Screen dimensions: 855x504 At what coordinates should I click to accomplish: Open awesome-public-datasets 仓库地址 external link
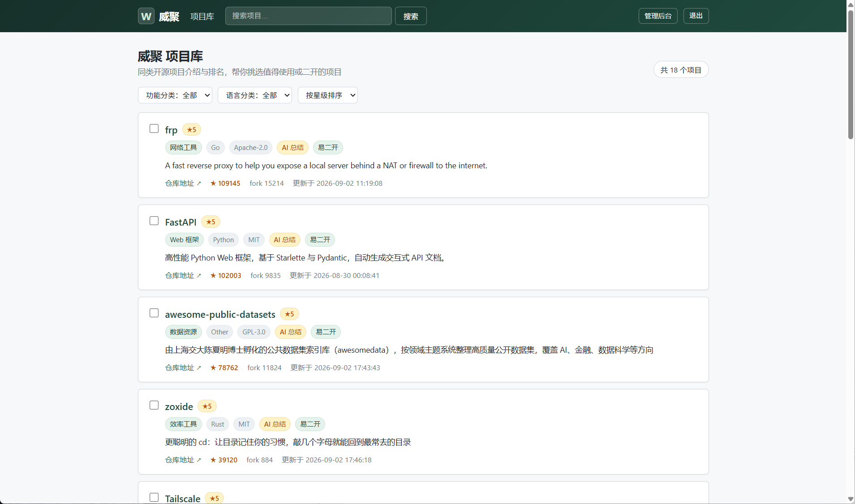coord(183,368)
